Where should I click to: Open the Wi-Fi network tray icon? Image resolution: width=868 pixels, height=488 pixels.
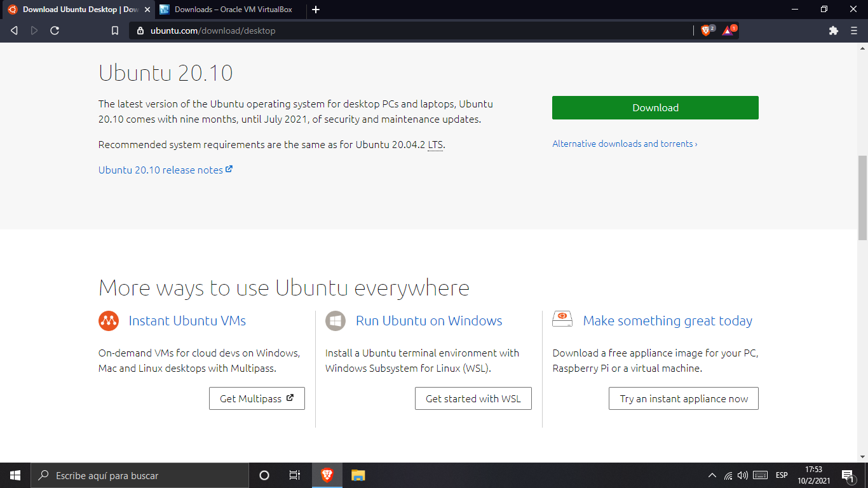click(728, 475)
